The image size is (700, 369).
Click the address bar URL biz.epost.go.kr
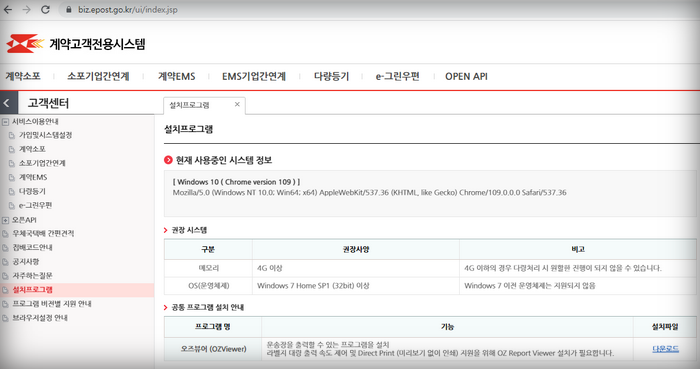(128, 9)
